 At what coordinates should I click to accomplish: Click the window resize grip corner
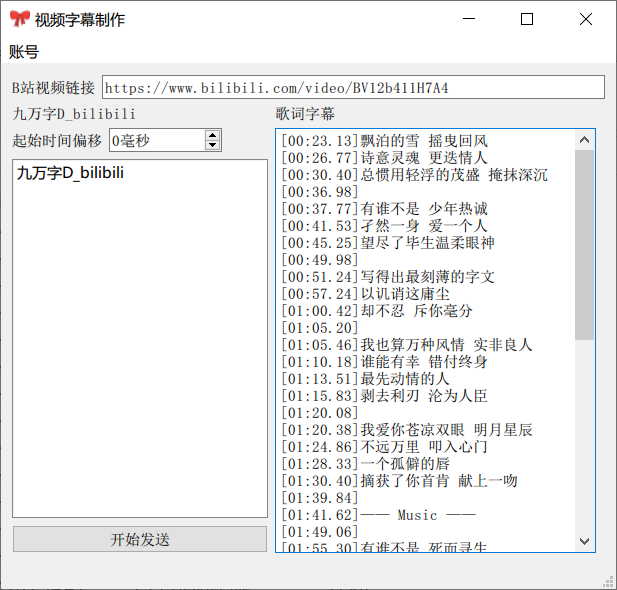coord(609,582)
